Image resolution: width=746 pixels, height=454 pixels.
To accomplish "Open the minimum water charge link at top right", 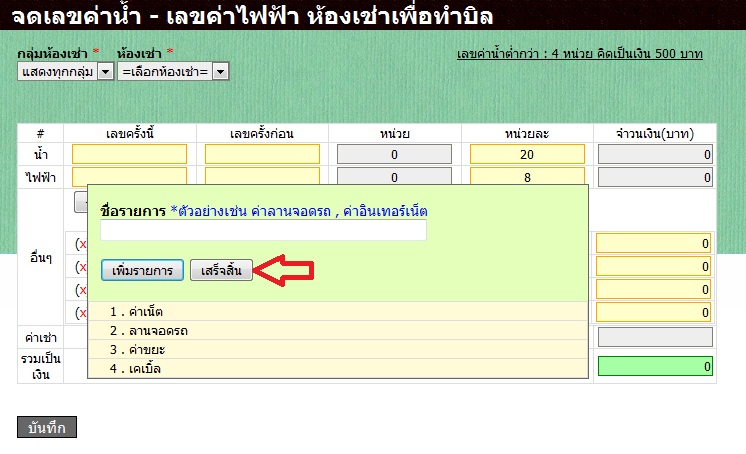I will [x=579, y=53].
